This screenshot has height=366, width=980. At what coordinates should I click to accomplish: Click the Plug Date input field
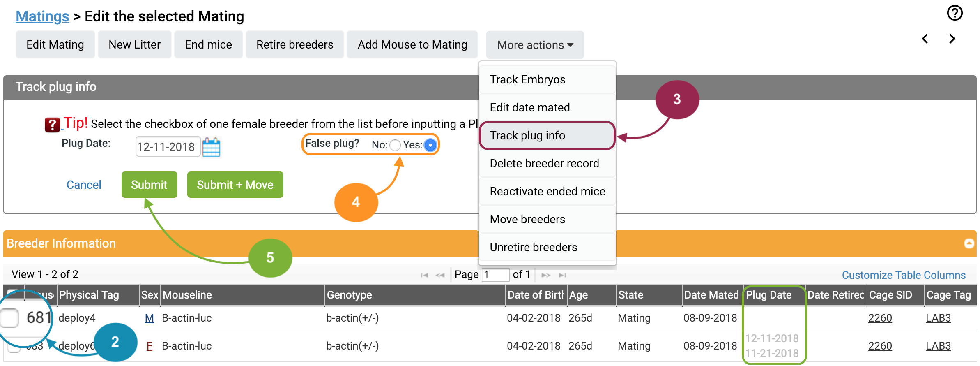(168, 147)
